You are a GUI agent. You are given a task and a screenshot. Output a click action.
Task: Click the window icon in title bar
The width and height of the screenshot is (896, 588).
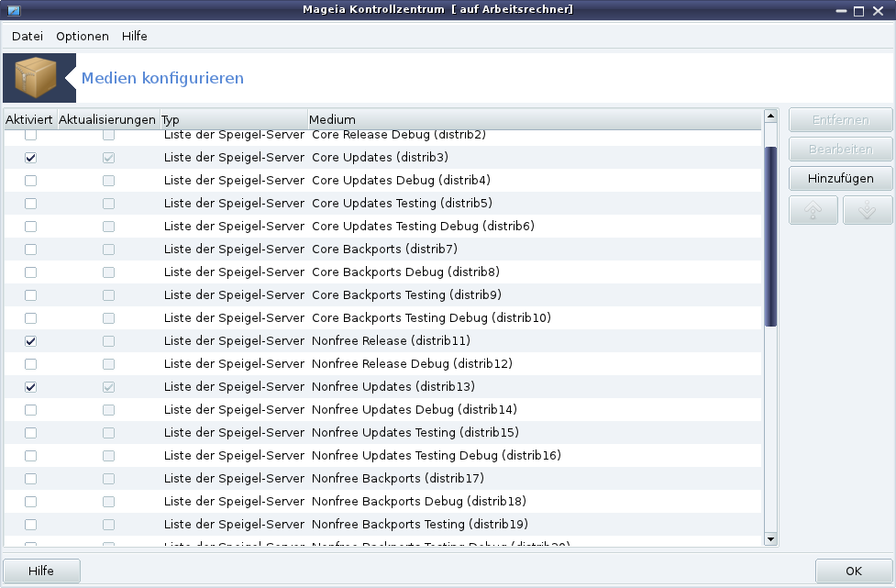tap(14, 10)
